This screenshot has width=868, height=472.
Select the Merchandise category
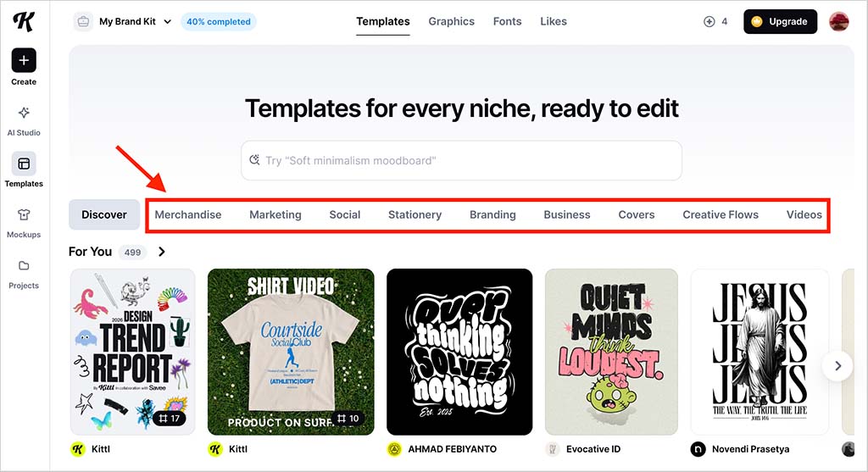tap(187, 214)
